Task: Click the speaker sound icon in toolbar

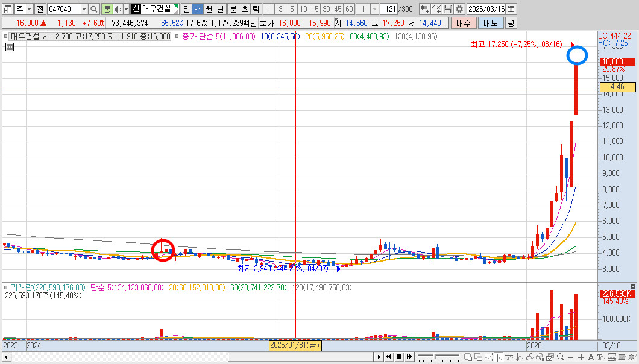Action: click(x=117, y=9)
